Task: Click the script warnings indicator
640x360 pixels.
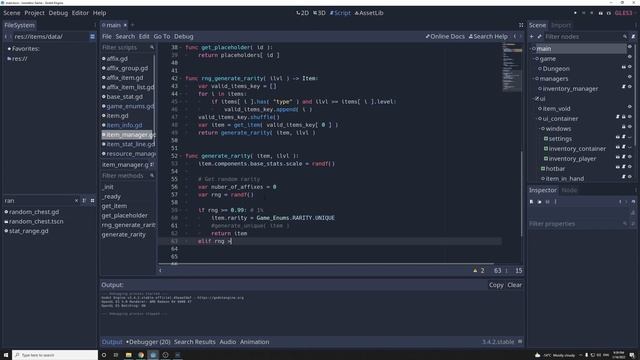Action: point(478,271)
